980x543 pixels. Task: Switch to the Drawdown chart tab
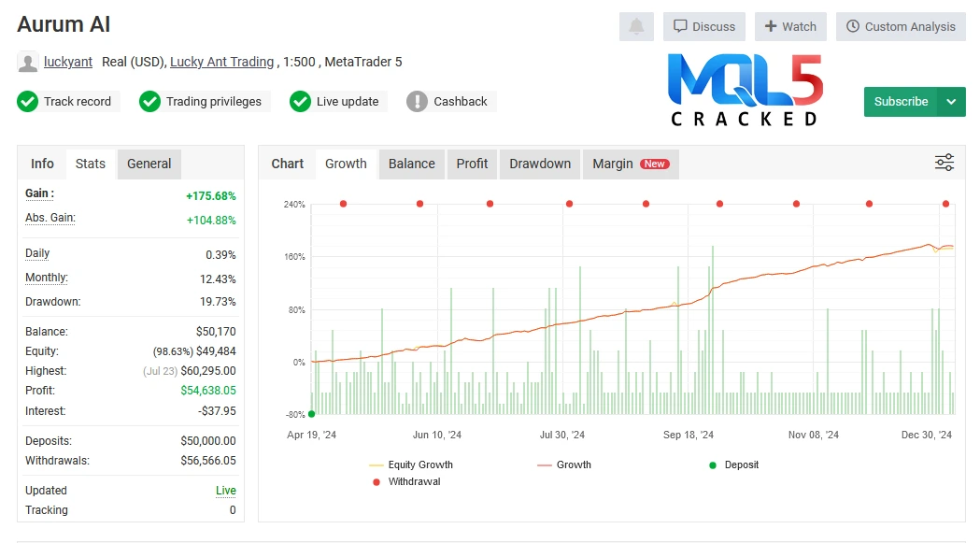pyautogui.click(x=540, y=164)
